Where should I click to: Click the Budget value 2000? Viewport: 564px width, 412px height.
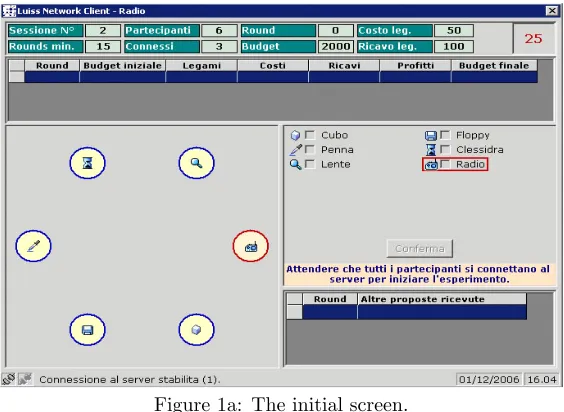335,46
